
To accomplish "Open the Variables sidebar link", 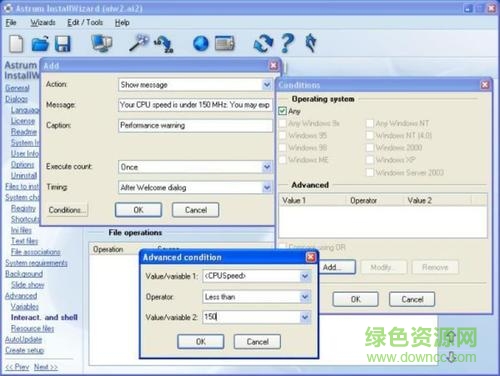I will pos(25,307).
